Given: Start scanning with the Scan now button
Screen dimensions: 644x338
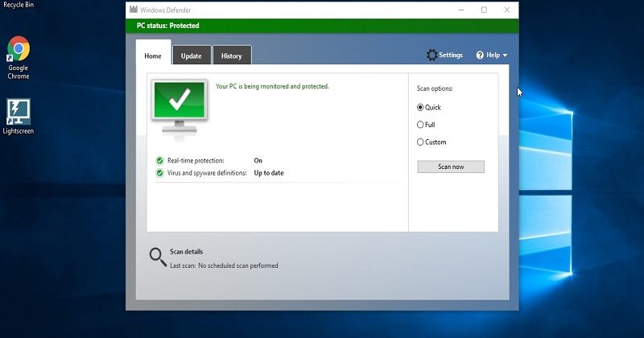Looking at the screenshot, I should click(451, 167).
